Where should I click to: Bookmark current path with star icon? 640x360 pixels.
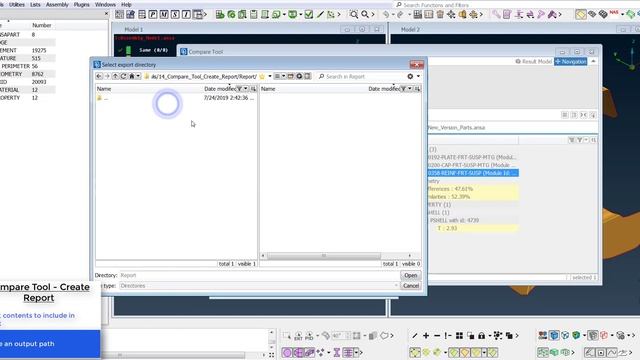coord(262,76)
